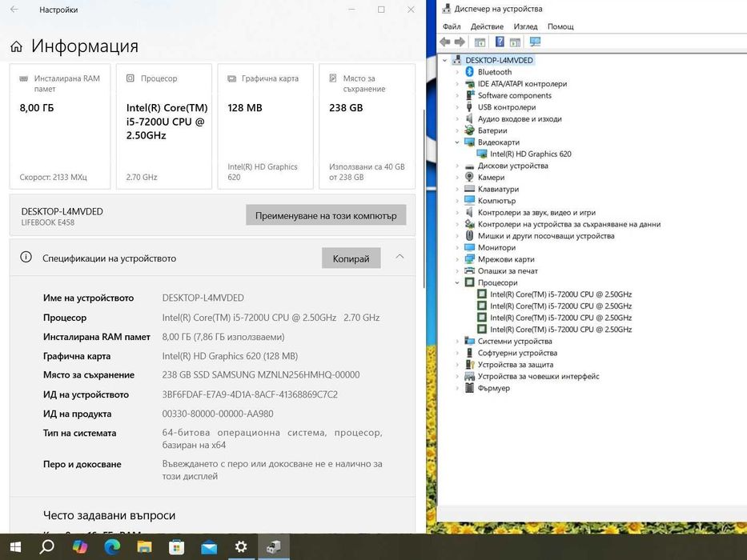Open the taskbar search magnifier

tap(46, 546)
